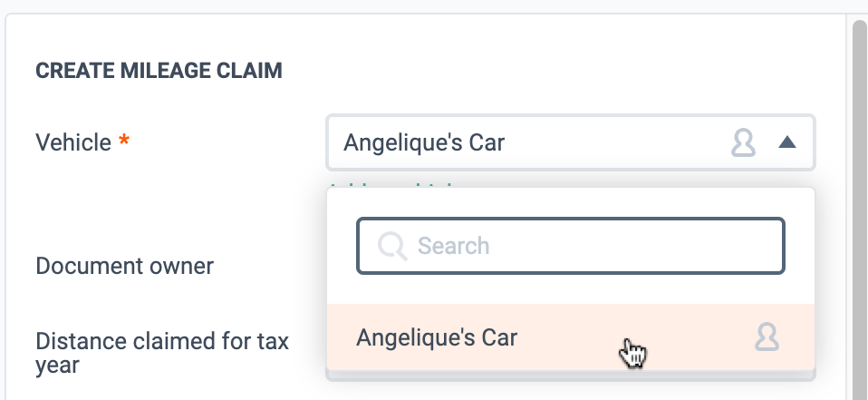Click the magnifier icon in Search box

pos(392,246)
